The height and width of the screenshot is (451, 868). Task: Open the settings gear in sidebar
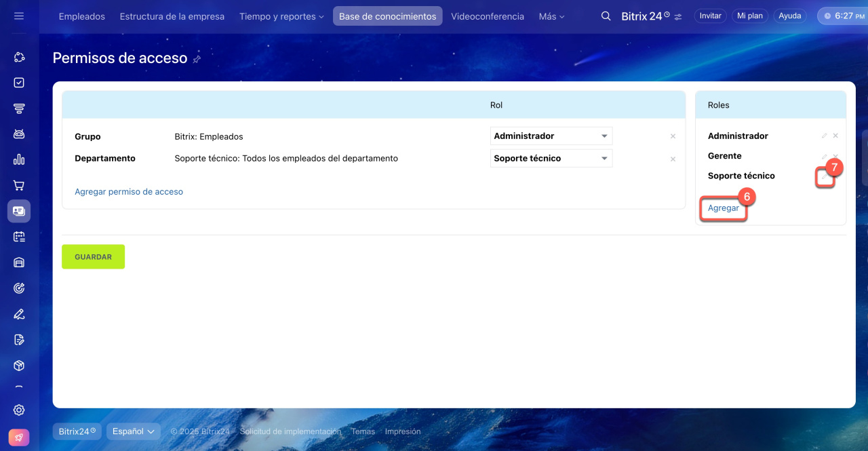point(19,410)
